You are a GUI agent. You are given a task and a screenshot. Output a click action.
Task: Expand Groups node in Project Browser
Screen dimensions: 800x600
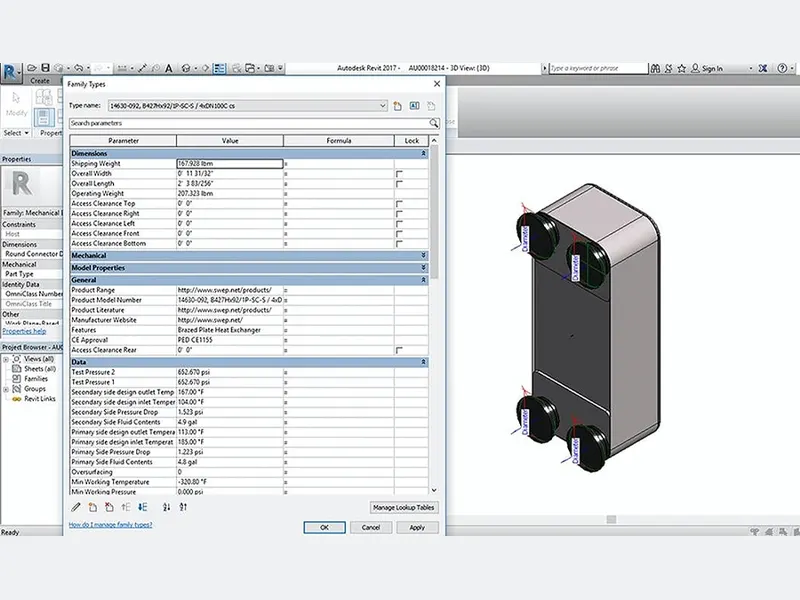pyautogui.click(x=6, y=389)
